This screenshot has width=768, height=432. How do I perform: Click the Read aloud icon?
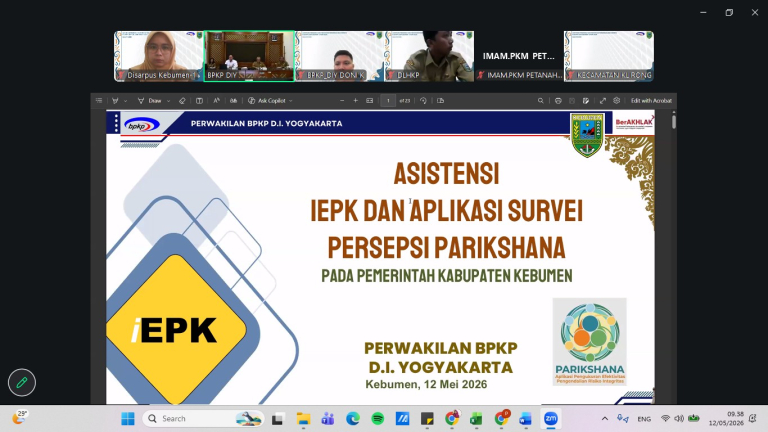tap(216, 100)
